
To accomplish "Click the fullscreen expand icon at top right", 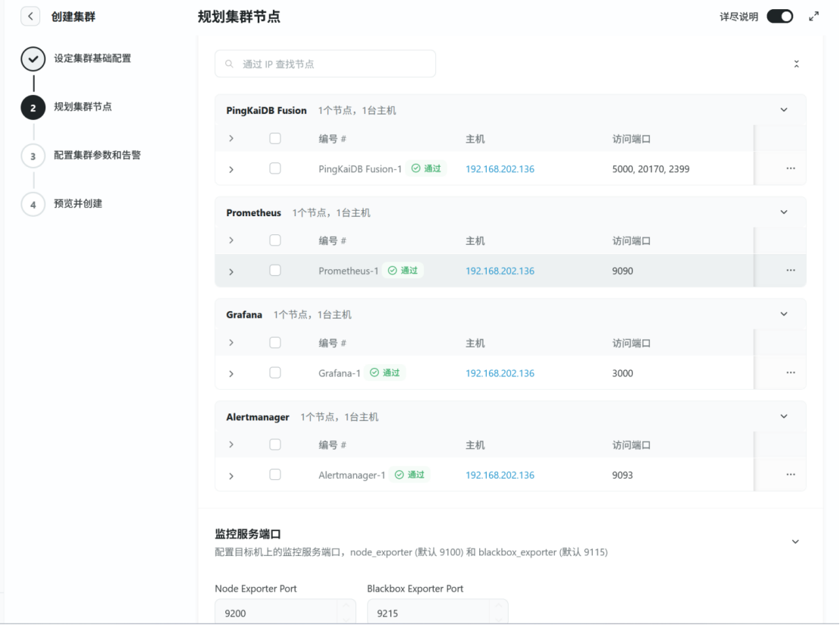I will click(814, 17).
